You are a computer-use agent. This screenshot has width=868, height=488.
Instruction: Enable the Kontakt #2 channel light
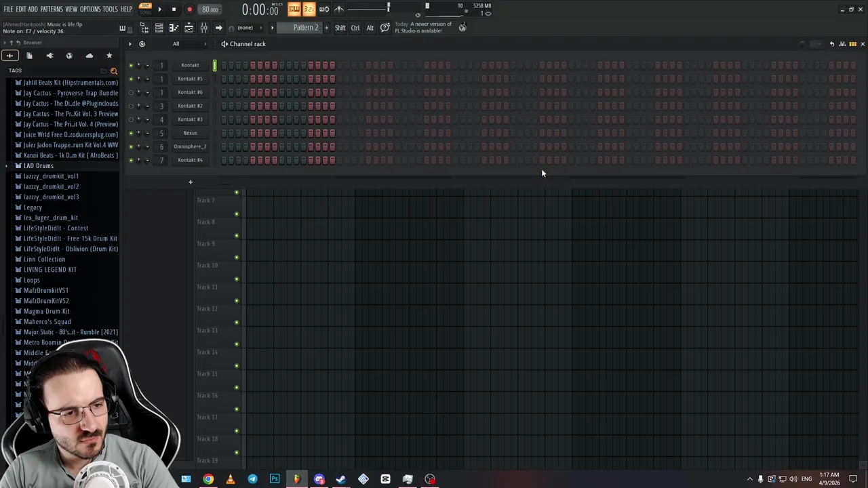(x=131, y=106)
